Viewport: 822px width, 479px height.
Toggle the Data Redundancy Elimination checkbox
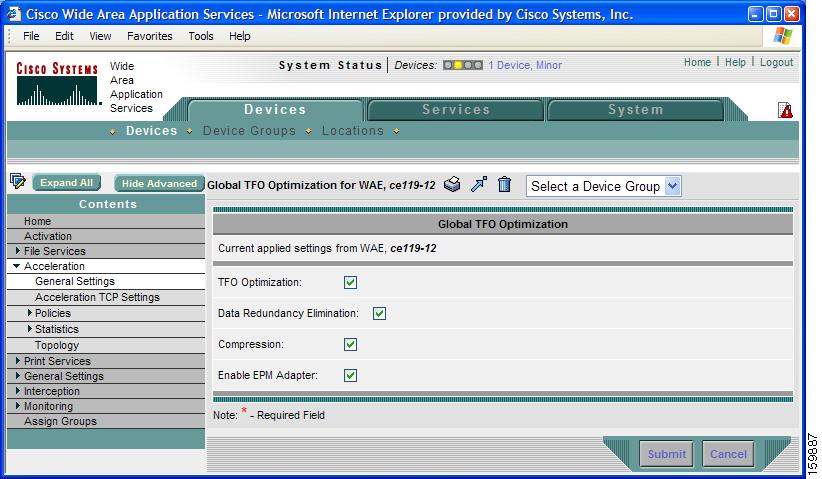click(379, 313)
